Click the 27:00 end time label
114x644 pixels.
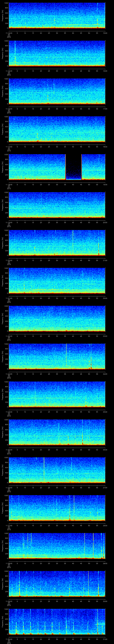click(x=105, y=487)
